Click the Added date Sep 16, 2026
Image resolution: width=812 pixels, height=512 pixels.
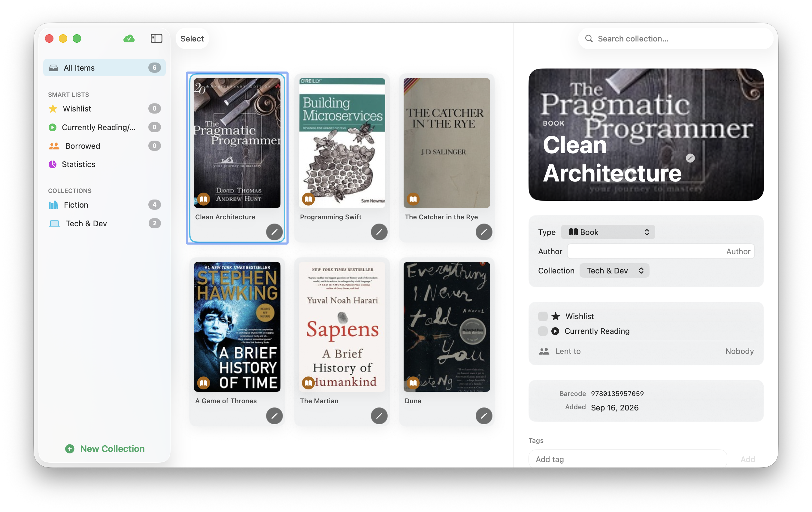[614, 407]
